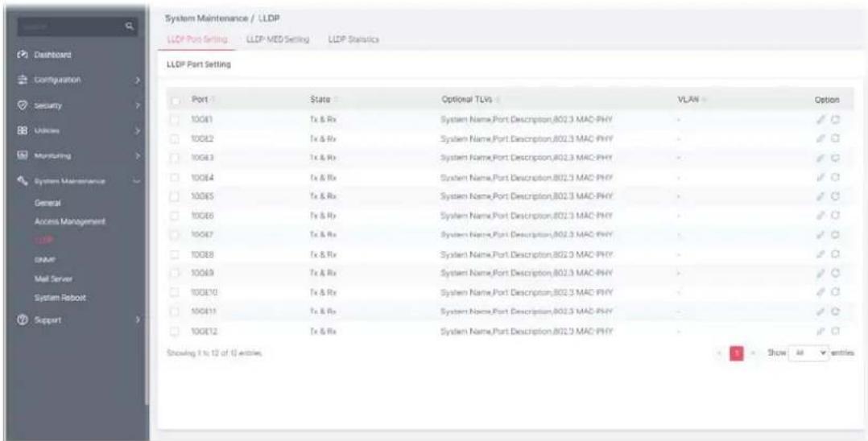The width and height of the screenshot is (868, 441).
Task: Reset port 10GE9 with refresh icon
Action: (x=836, y=273)
